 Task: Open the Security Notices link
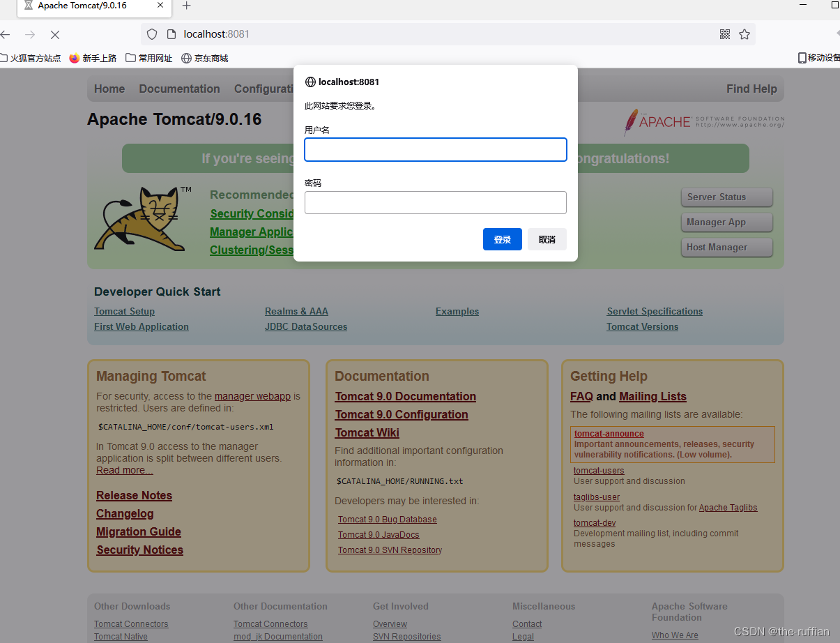click(x=139, y=550)
